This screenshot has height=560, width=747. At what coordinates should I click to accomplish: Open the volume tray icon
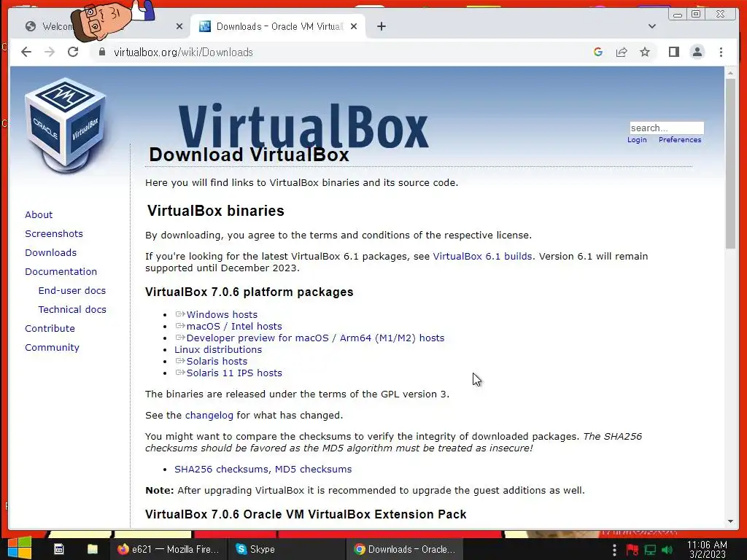667,550
